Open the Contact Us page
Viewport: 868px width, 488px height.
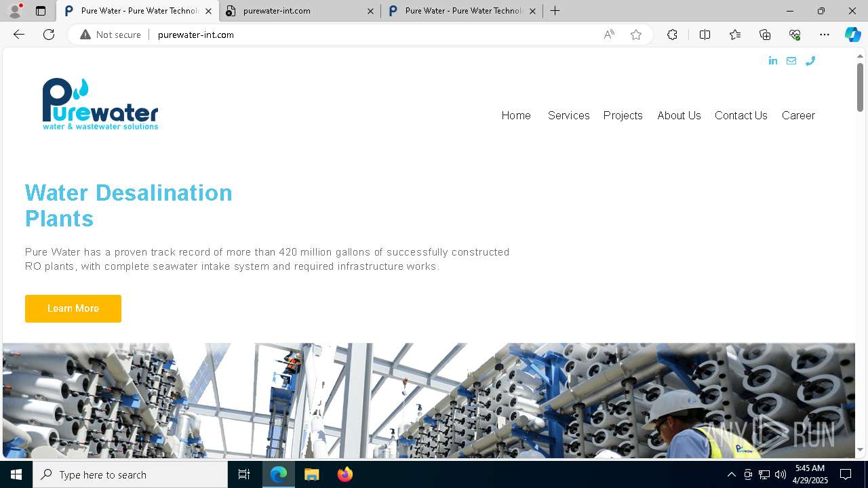coord(741,115)
